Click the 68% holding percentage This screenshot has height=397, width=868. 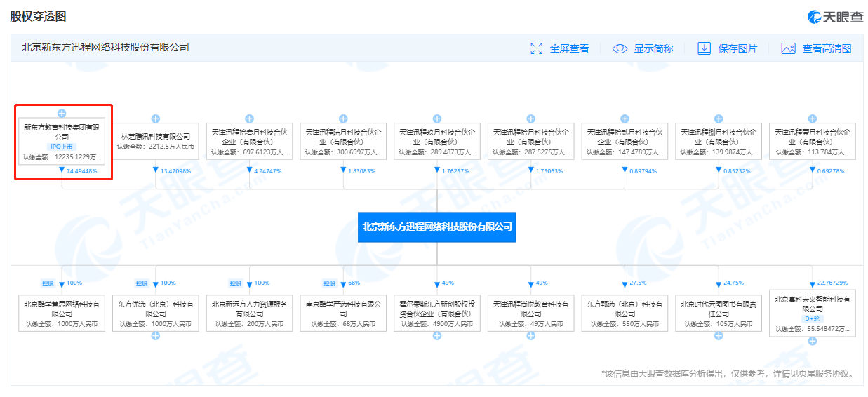click(354, 283)
